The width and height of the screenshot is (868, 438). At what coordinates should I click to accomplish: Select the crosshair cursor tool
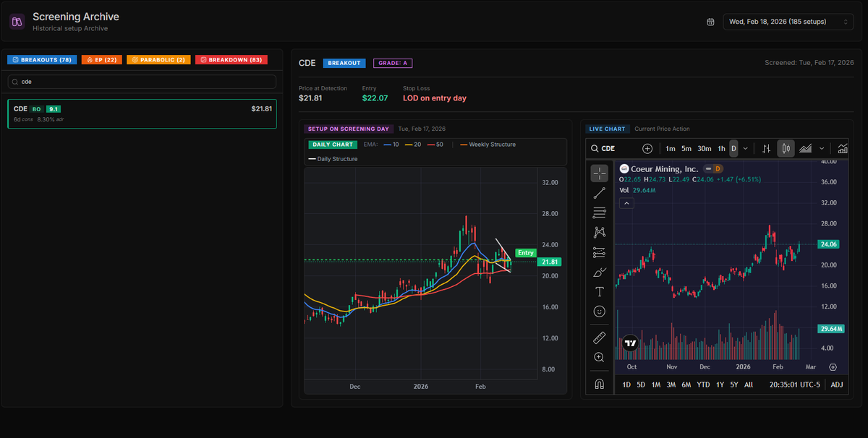(x=599, y=173)
